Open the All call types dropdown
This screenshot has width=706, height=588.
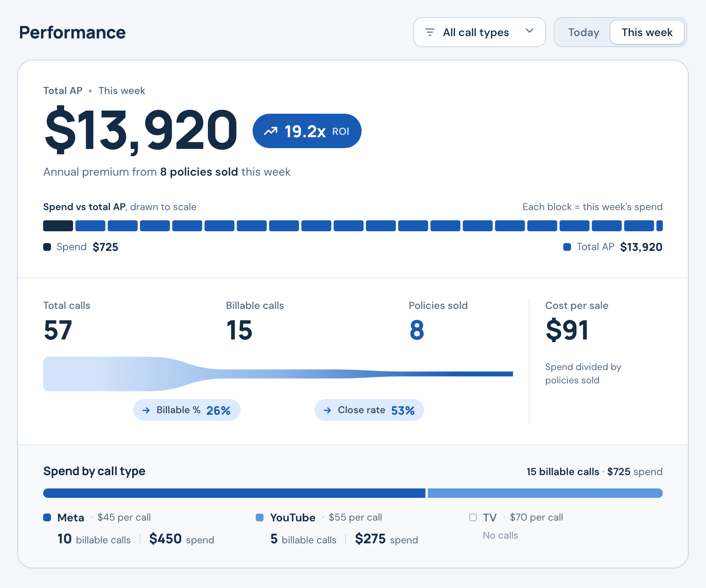tap(479, 32)
